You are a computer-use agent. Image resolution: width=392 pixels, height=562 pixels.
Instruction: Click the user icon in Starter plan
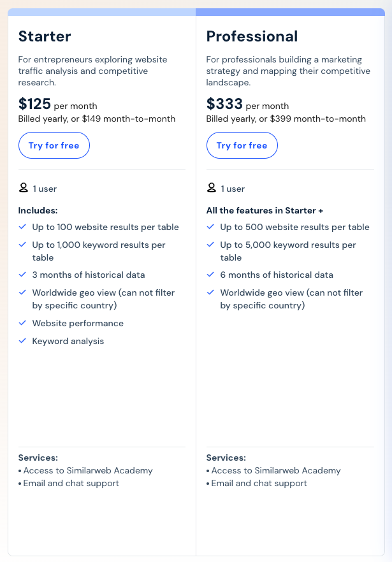coord(24,188)
